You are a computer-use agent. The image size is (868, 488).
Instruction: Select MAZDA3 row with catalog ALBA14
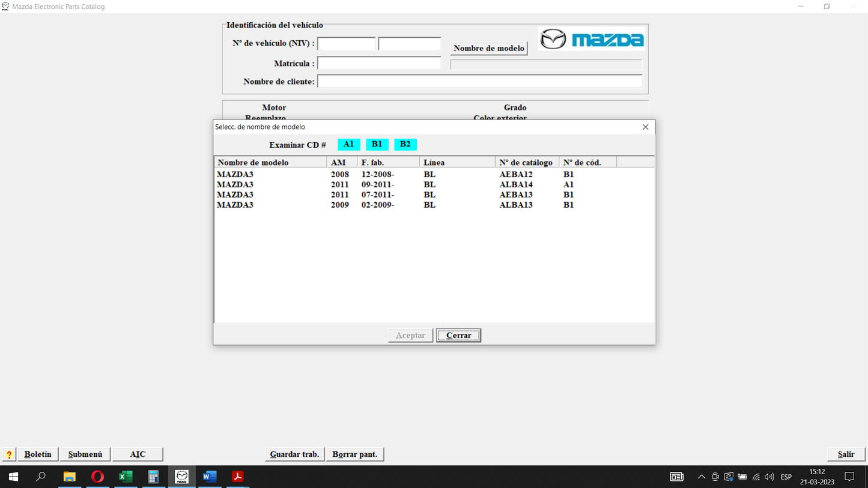(434, 185)
